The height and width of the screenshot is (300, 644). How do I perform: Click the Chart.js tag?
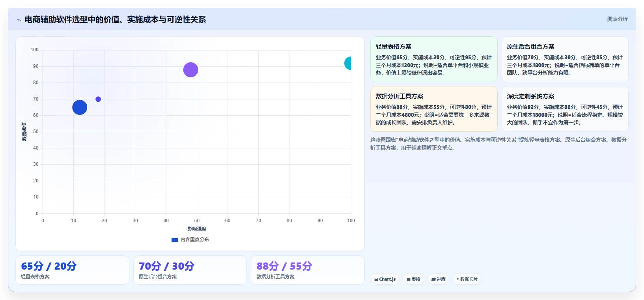point(385,279)
